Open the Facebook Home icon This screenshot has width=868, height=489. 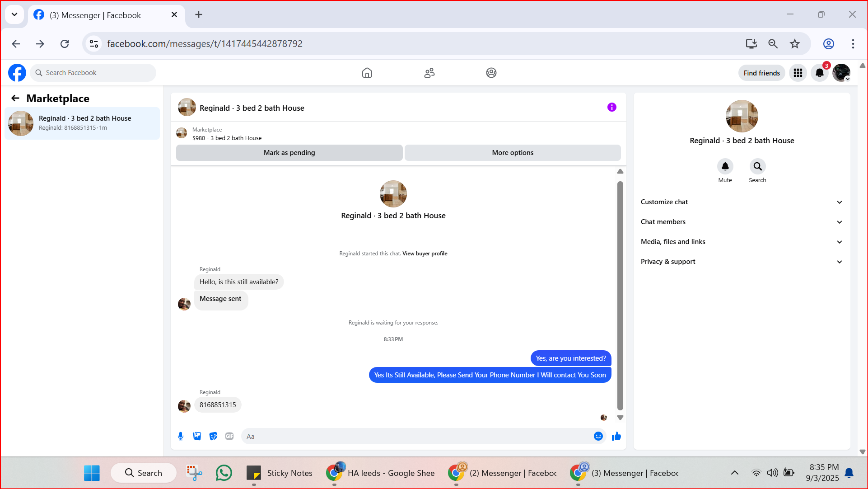point(367,73)
